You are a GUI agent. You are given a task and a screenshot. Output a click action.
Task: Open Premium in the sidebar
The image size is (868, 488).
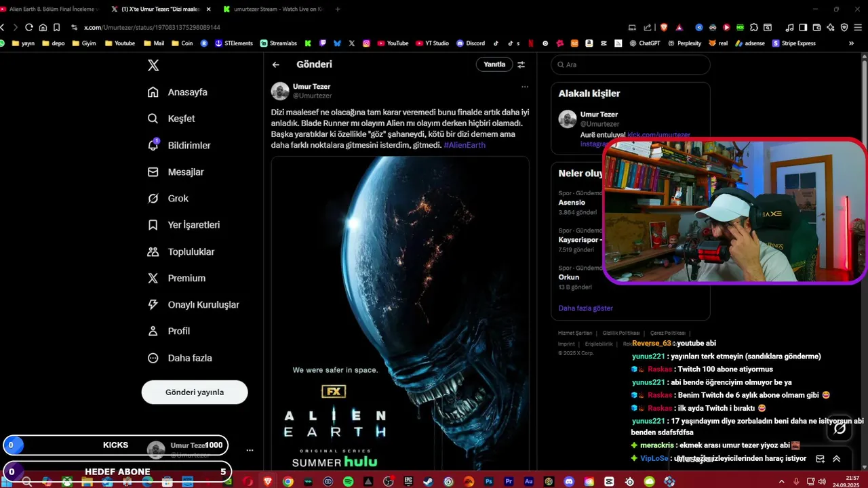pyautogui.click(x=176, y=278)
